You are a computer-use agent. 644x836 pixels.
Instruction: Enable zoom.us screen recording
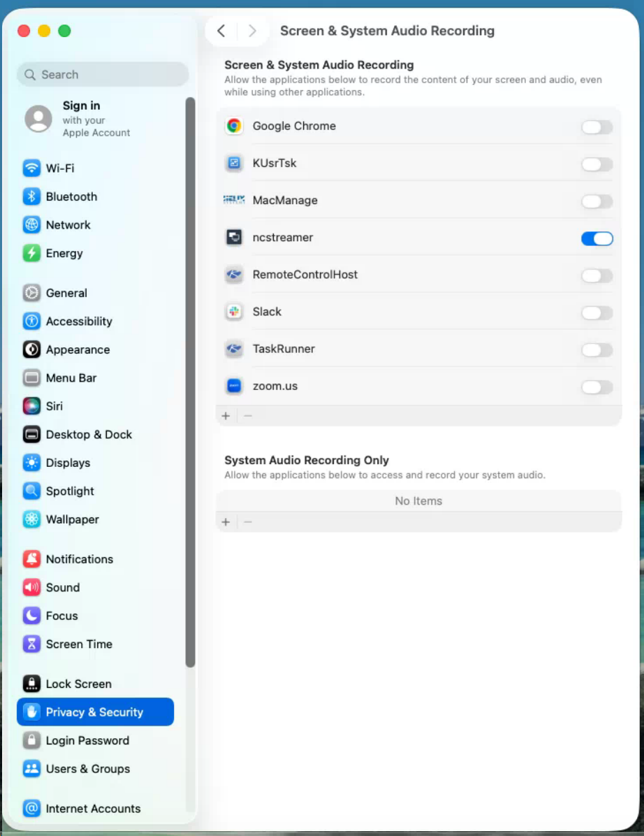pyautogui.click(x=597, y=387)
